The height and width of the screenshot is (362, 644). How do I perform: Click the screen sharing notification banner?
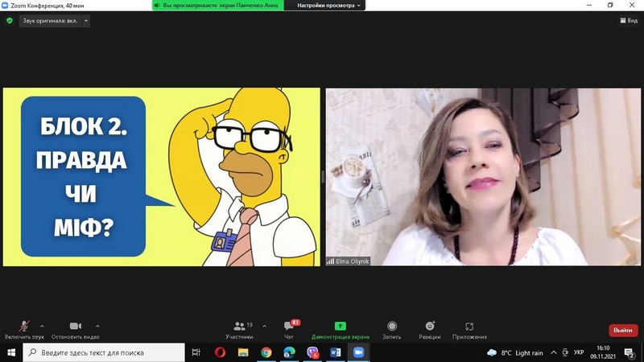(218, 6)
